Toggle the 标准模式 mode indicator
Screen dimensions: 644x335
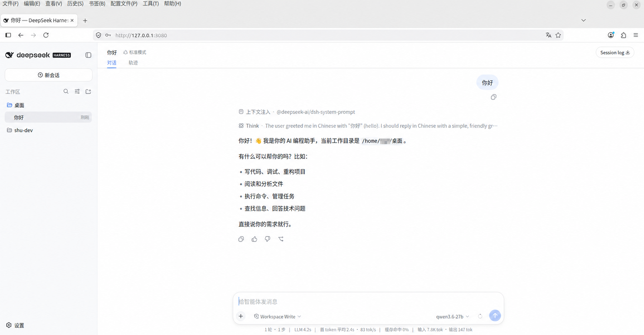[x=135, y=52]
